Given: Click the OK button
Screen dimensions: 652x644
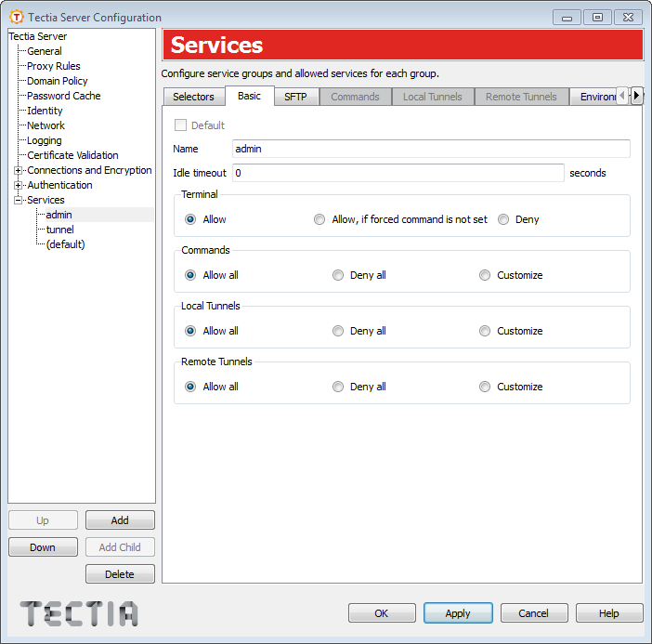Looking at the screenshot, I should pyautogui.click(x=382, y=613).
